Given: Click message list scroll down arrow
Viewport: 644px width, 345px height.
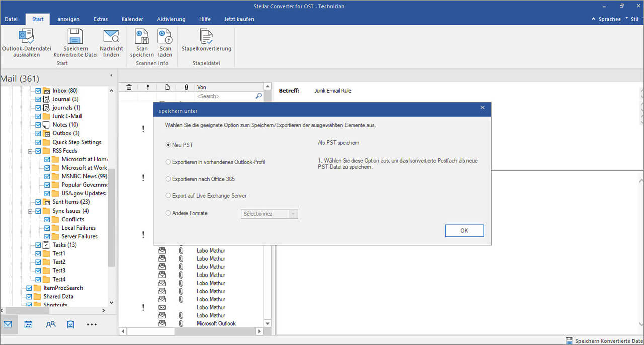Looking at the screenshot, I should pyautogui.click(x=267, y=324).
